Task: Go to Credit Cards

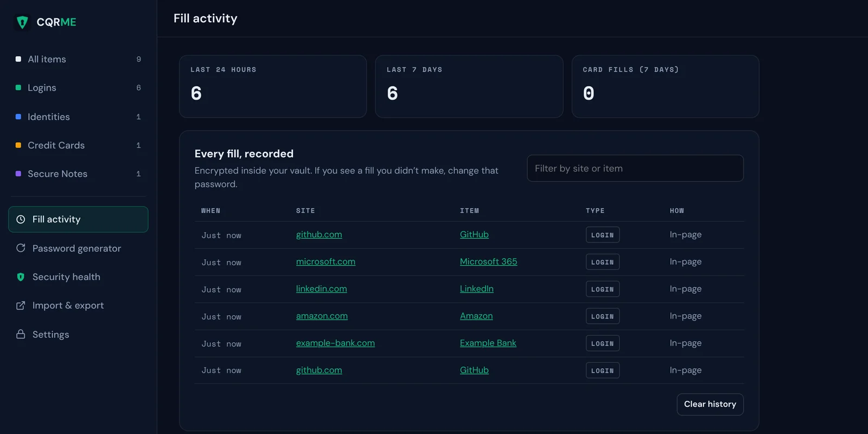Action: point(78,145)
